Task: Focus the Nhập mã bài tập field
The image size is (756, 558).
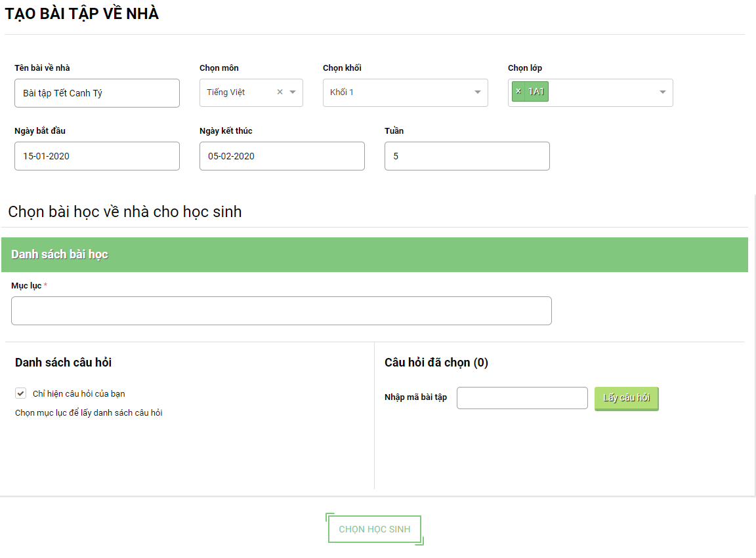Action: coord(522,398)
